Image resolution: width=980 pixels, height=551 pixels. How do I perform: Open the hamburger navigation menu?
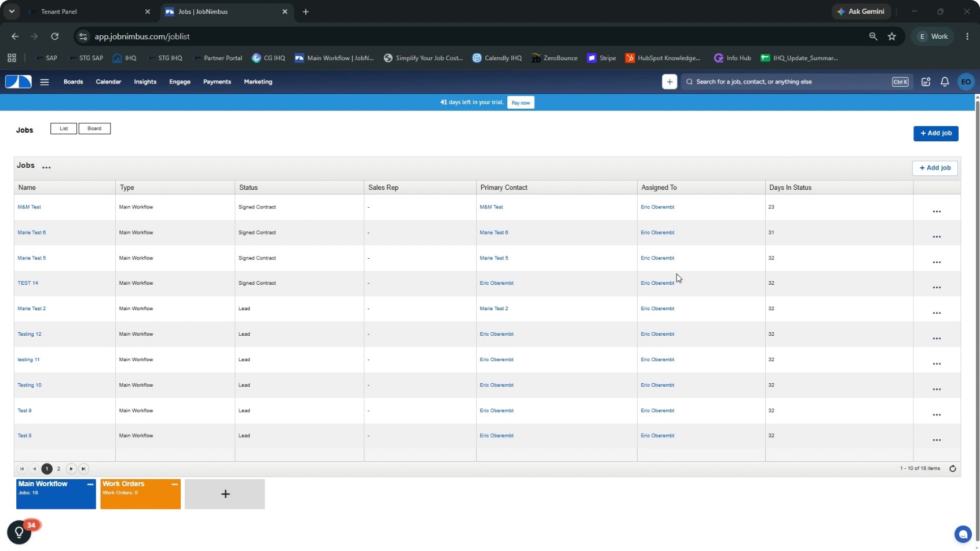pyautogui.click(x=45, y=82)
